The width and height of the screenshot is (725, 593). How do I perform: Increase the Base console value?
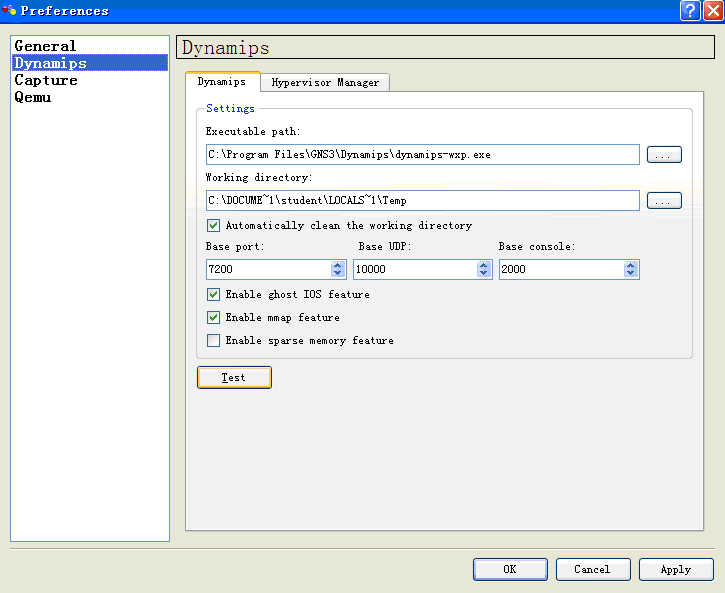click(631, 265)
